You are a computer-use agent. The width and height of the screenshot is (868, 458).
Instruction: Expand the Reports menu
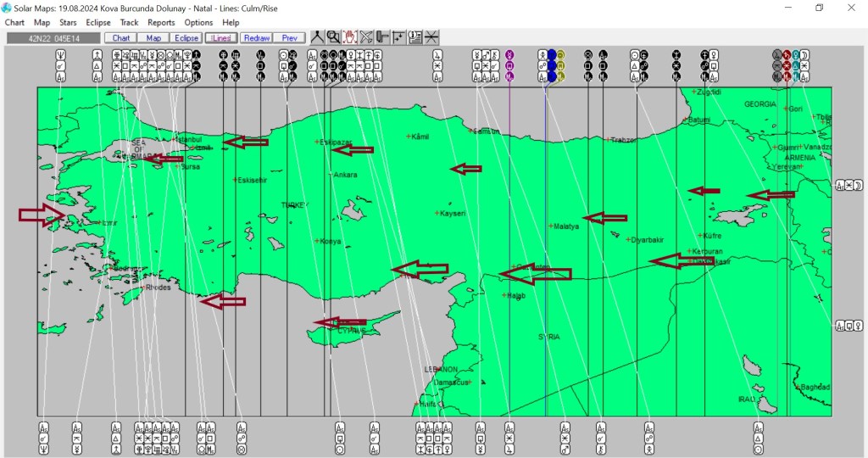[161, 23]
